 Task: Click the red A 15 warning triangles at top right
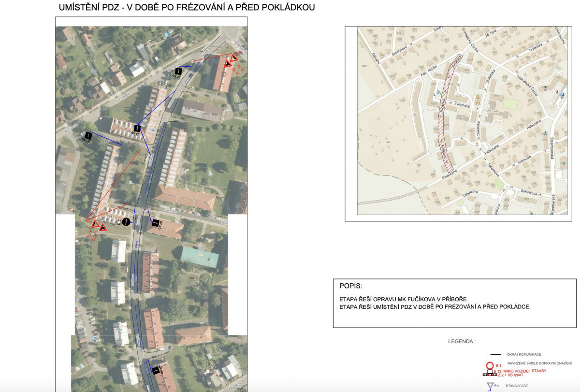[231, 60]
